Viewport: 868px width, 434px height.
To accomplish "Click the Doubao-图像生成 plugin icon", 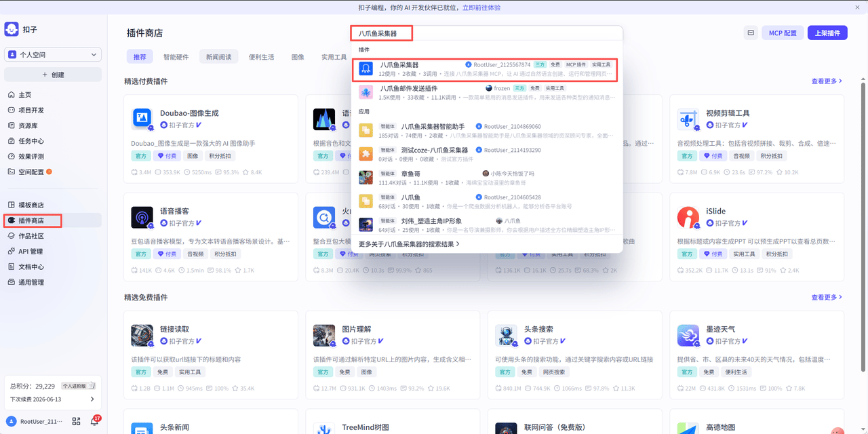I will pyautogui.click(x=142, y=119).
